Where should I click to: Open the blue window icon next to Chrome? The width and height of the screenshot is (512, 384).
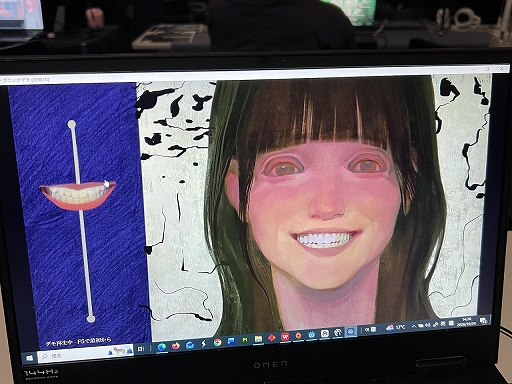[x=231, y=341]
